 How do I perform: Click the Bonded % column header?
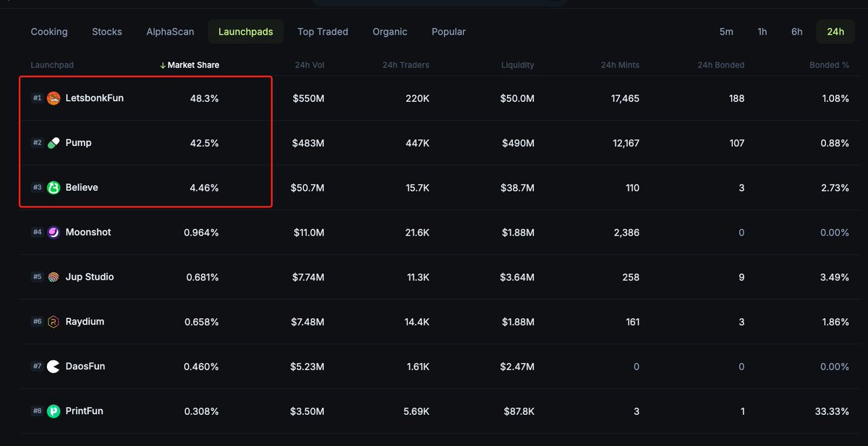tap(829, 65)
